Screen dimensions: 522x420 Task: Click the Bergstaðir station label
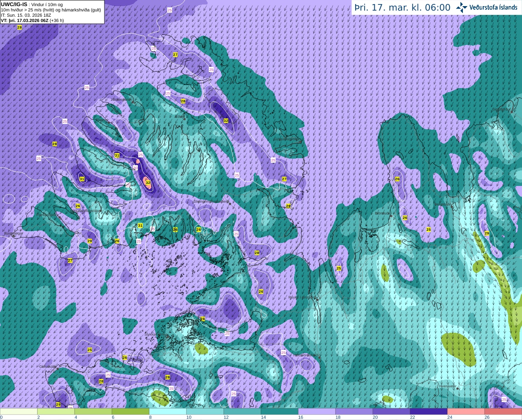[x=443, y=204]
